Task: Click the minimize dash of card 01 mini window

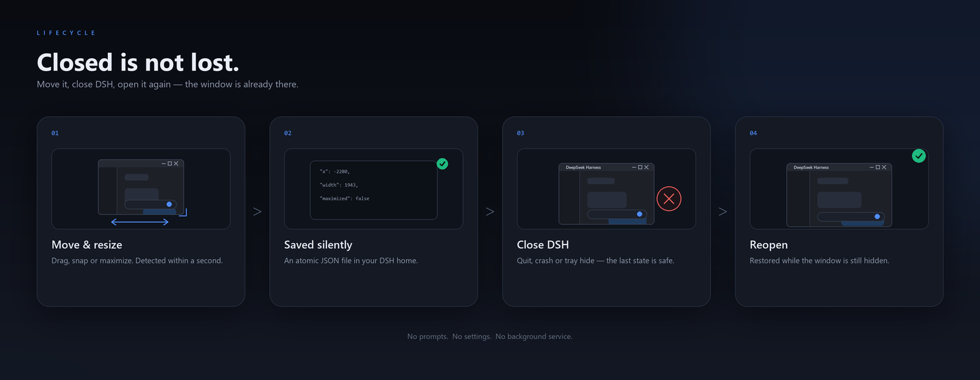Action: point(164,164)
